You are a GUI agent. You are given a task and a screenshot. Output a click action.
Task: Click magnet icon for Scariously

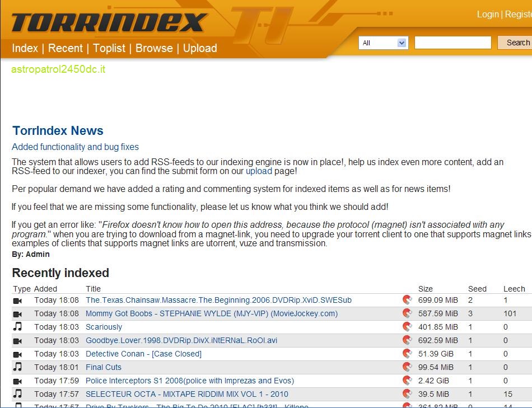[x=407, y=327]
